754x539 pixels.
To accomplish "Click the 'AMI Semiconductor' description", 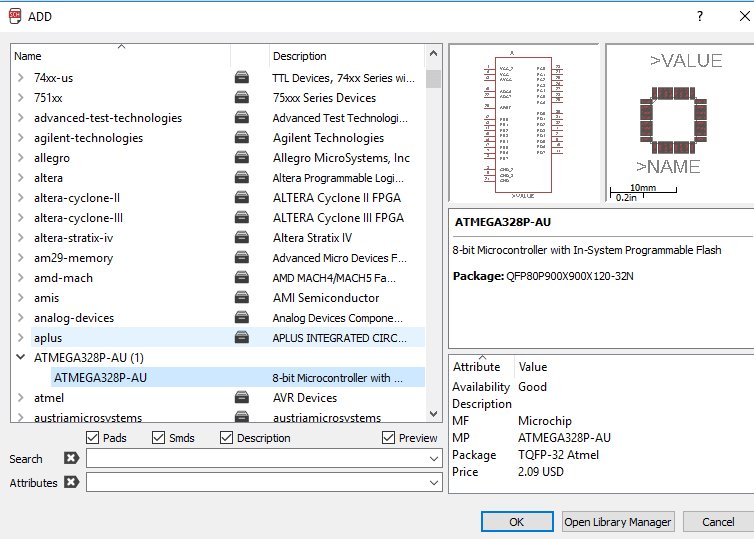I will click(326, 298).
